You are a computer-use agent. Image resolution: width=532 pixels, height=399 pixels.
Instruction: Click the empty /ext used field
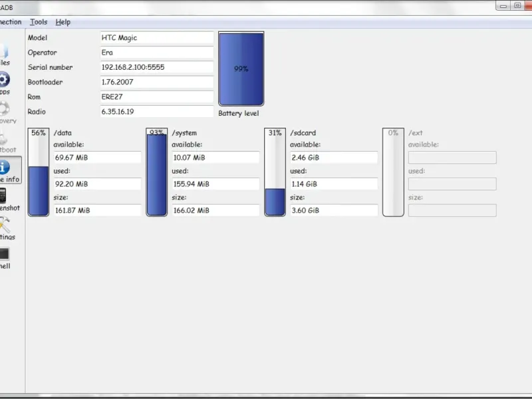pos(452,184)
